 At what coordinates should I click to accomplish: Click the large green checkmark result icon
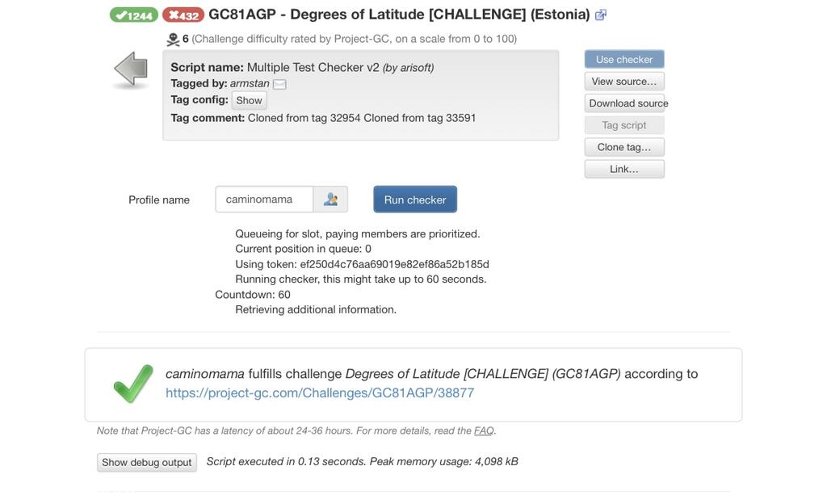point(133,384)
